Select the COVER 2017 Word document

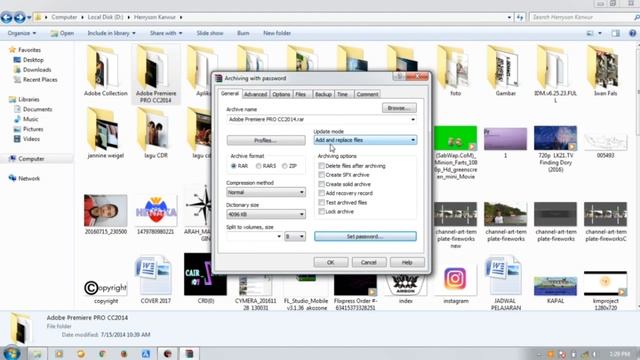pyautogui.click(x=156, y=280)
